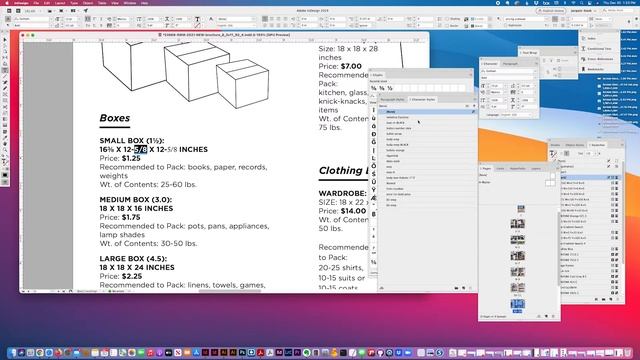Open the Bookmarks panel icon
This screenshot has width=640, height=360.
[584, 69]
